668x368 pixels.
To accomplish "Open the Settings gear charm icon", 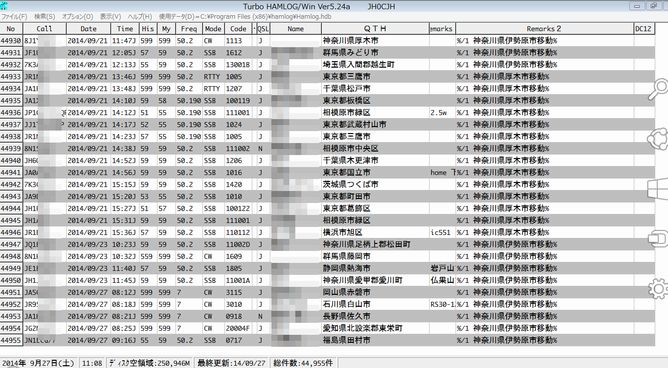I will click(x=658, y=288).
